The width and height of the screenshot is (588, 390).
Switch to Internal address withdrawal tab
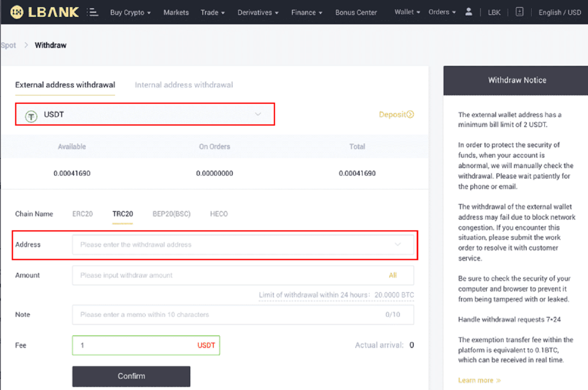click(184, 85)
